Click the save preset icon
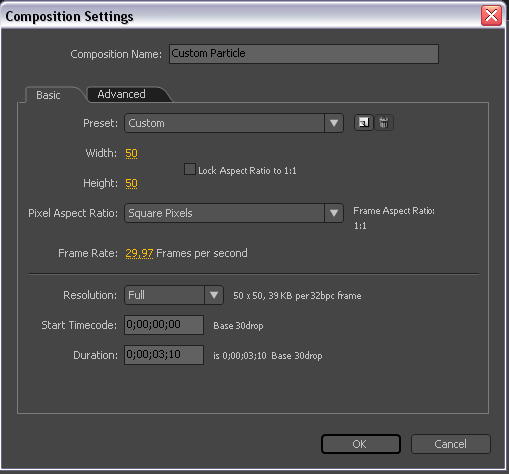 point(363,123)
